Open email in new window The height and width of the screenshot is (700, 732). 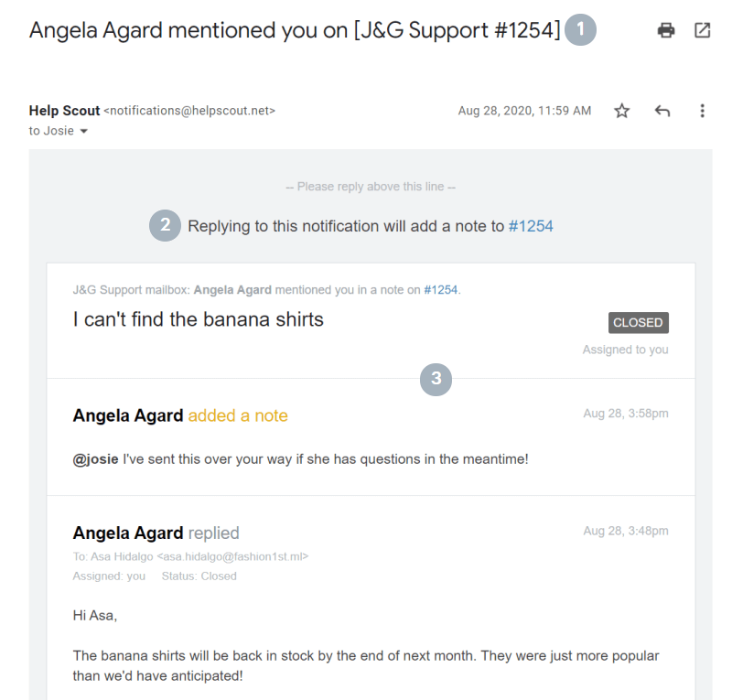pyautogui.click(x=702, y=30)
